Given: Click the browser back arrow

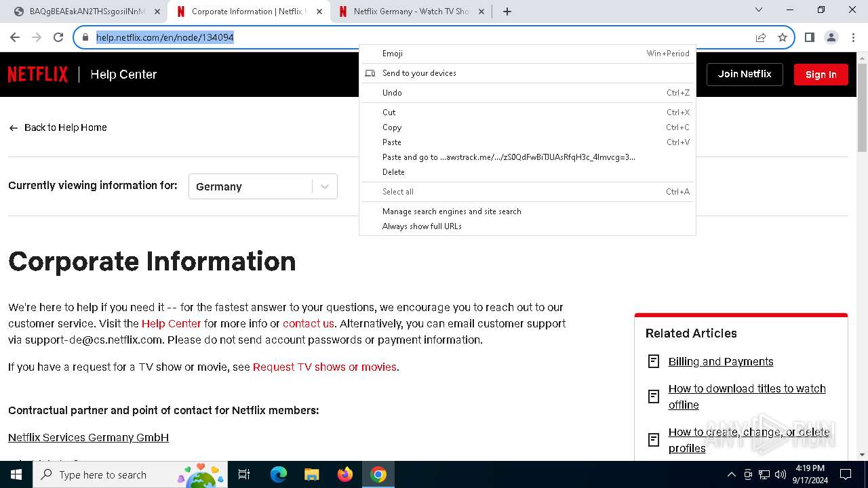Looking at the screenshot, I should point(15,37).
